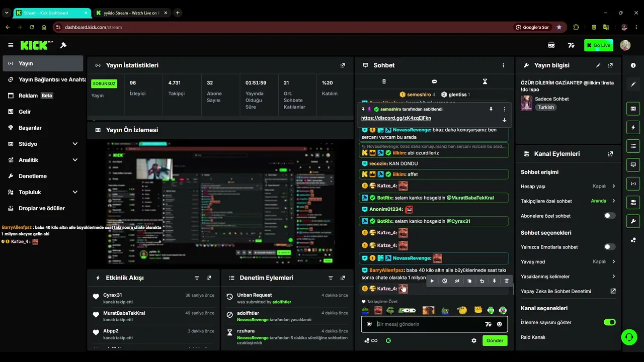Click the reply arrow icon in message toolbar

coord(482,281)
